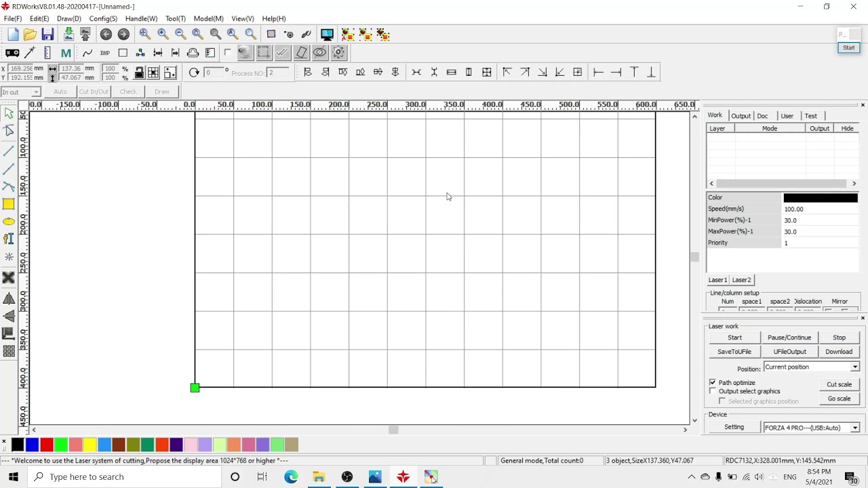Click the green M icon
This screenshot has width=868, height=488.
[x=66, y=53]
